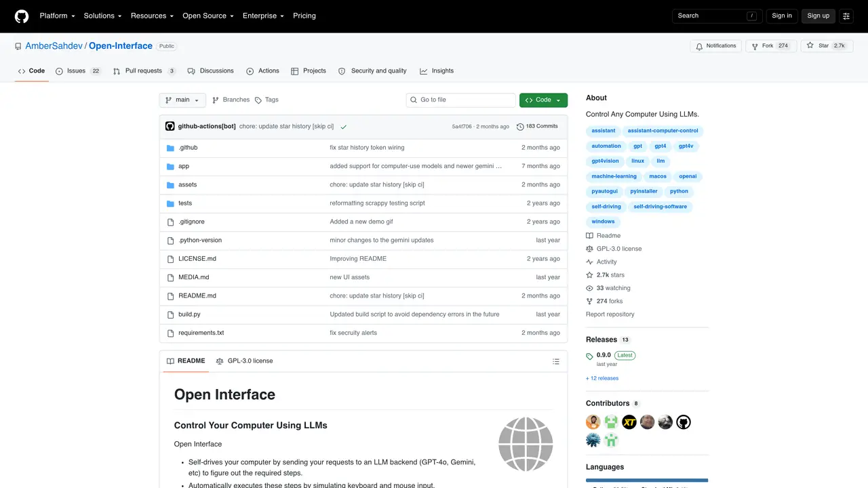Click the Sign up button
Image resolution: width=868 pixels, height=488 pixels.
tap(818, 16)
